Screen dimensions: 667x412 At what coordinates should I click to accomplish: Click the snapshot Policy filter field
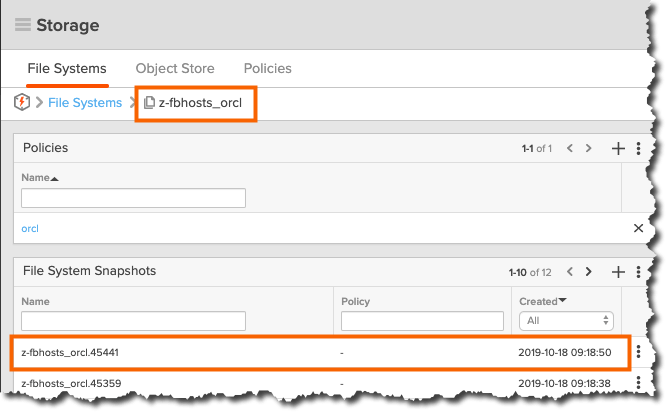tap(422, 321)
